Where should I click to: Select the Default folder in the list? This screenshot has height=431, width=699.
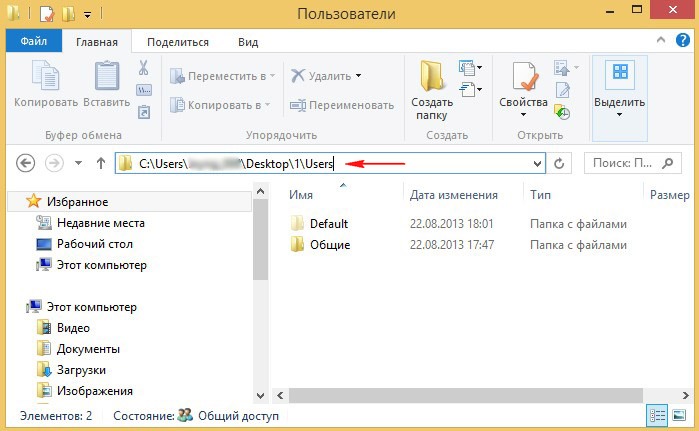328,223
